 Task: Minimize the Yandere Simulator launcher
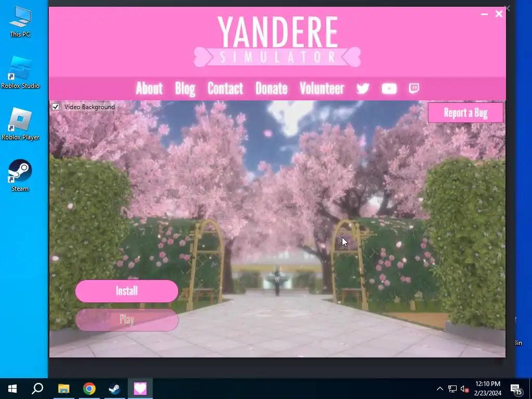484,14
